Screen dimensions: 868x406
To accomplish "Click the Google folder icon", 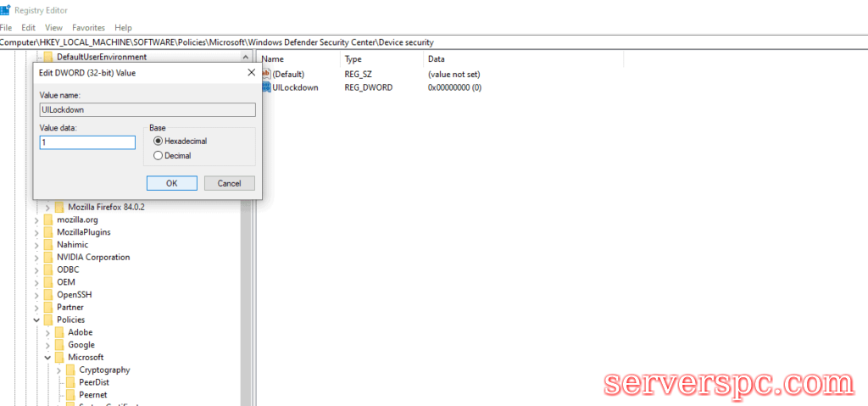I will 59,345.
